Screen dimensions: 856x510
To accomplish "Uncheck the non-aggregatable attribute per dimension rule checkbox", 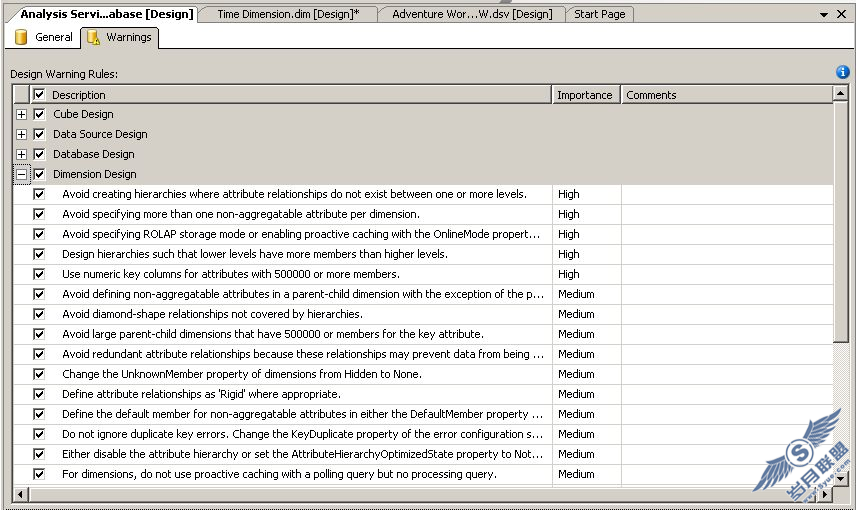I will (39, 214).
